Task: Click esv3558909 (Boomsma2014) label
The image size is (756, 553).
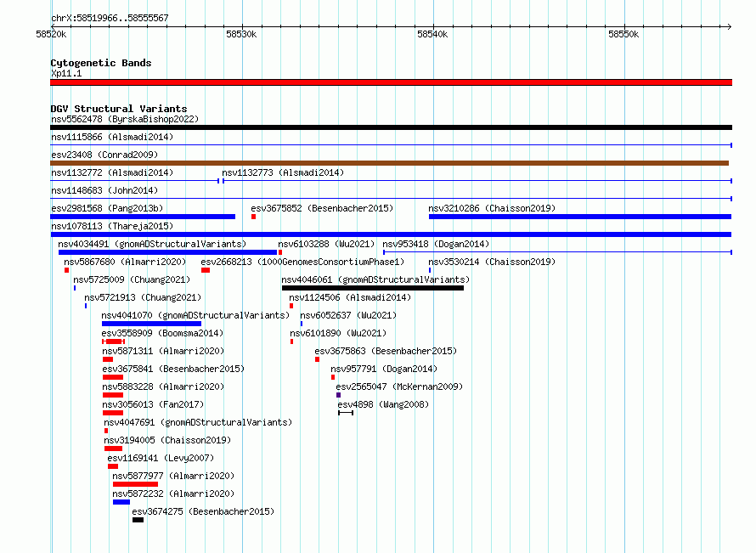Action: pyautogui.click(x=162, y=333)
